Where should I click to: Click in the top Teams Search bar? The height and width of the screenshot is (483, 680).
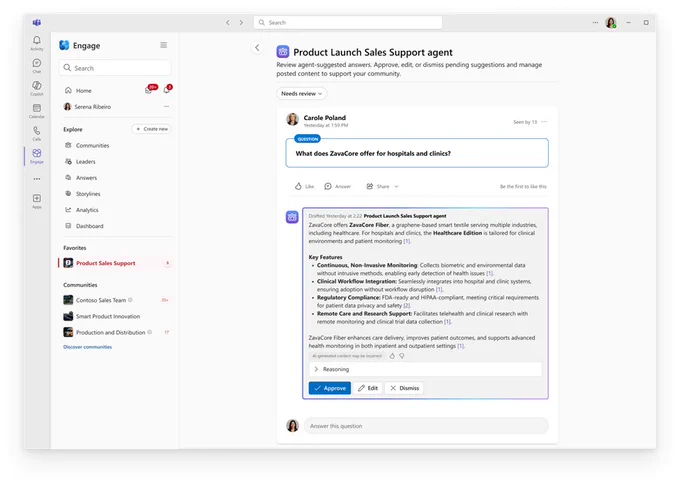[348, 23]
